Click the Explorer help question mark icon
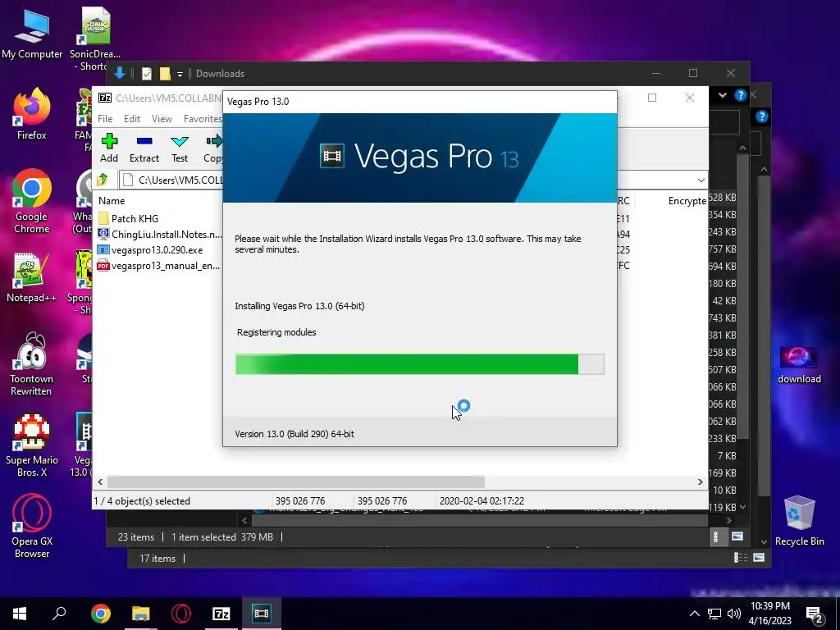 pyautogui.click(x=741, y=95)
